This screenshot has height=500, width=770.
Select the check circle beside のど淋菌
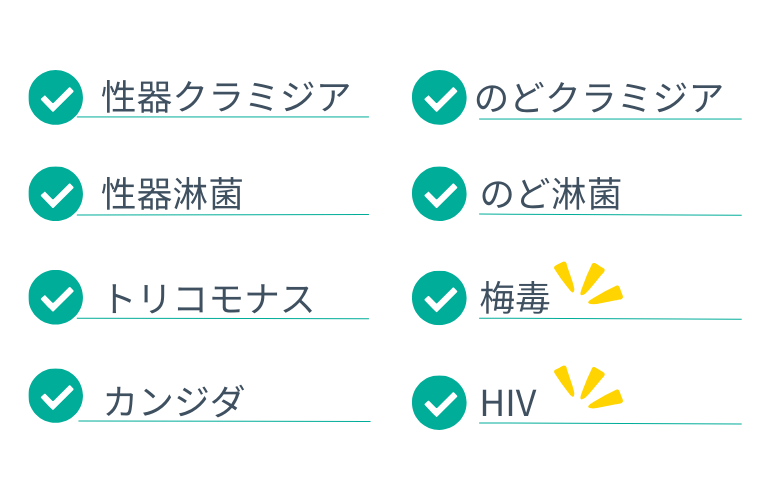439,194
